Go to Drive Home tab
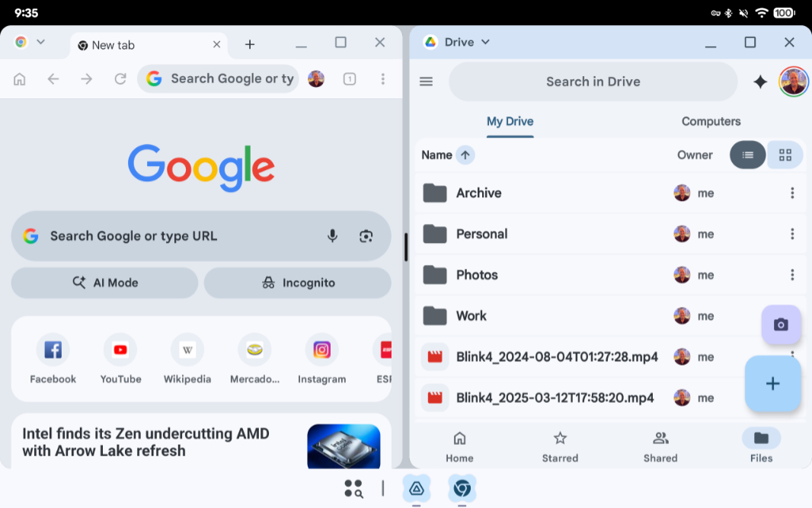Image resolution: width=812 pixels, height=508 pixels. (x=459, y=447)
